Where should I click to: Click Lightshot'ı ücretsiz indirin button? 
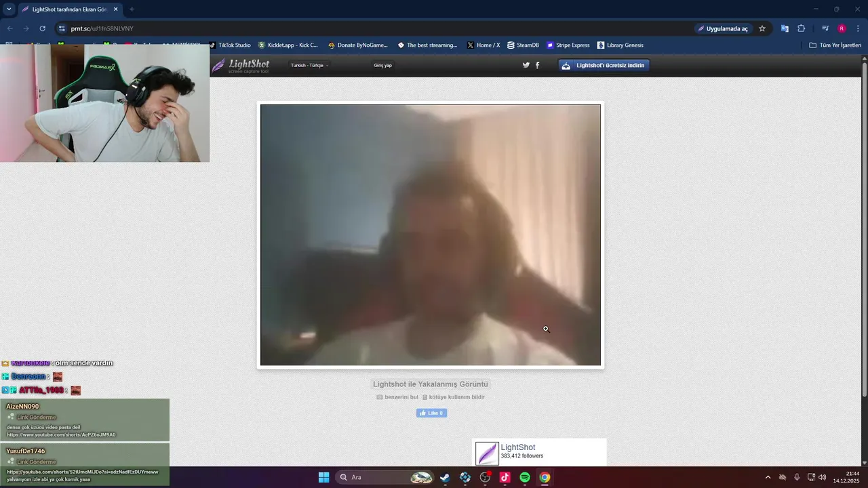[604, 65]
